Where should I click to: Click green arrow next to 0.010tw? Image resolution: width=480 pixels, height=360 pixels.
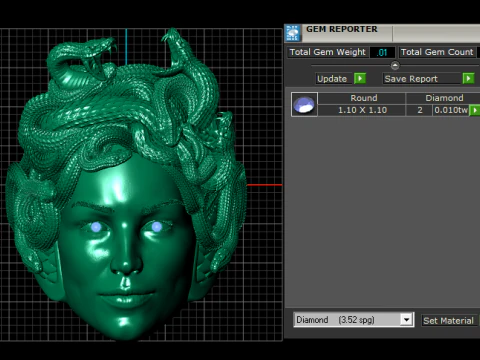[x=474, y=110]
